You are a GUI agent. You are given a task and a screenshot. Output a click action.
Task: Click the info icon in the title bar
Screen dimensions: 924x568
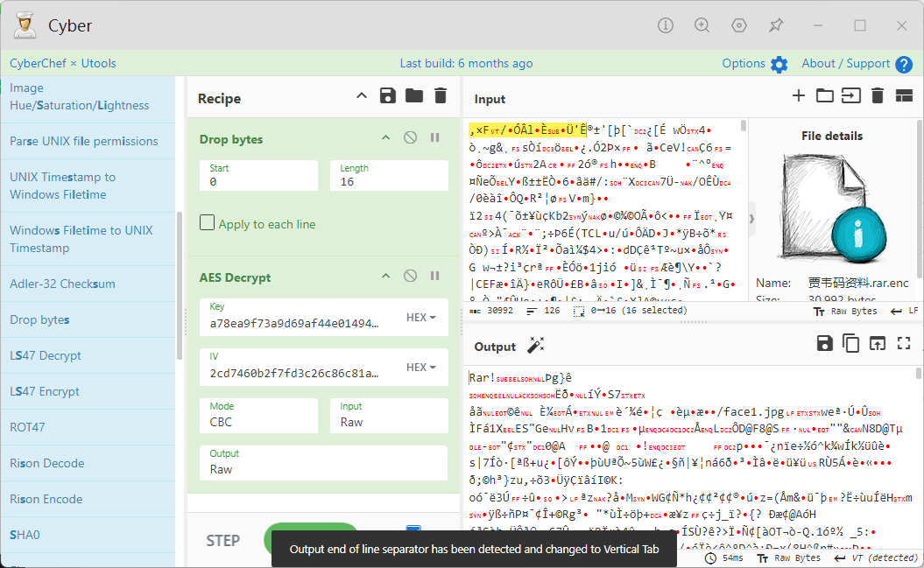click(x=666, y=25)
